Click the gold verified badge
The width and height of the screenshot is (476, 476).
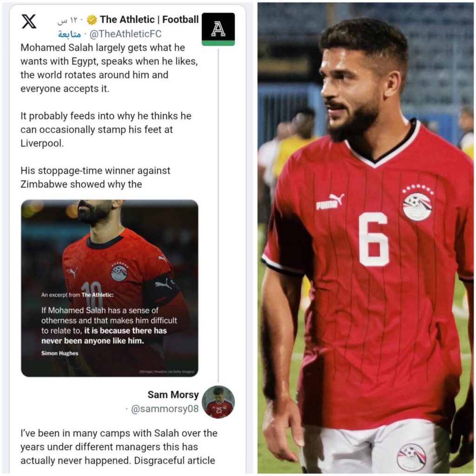[x=92, y=20]
